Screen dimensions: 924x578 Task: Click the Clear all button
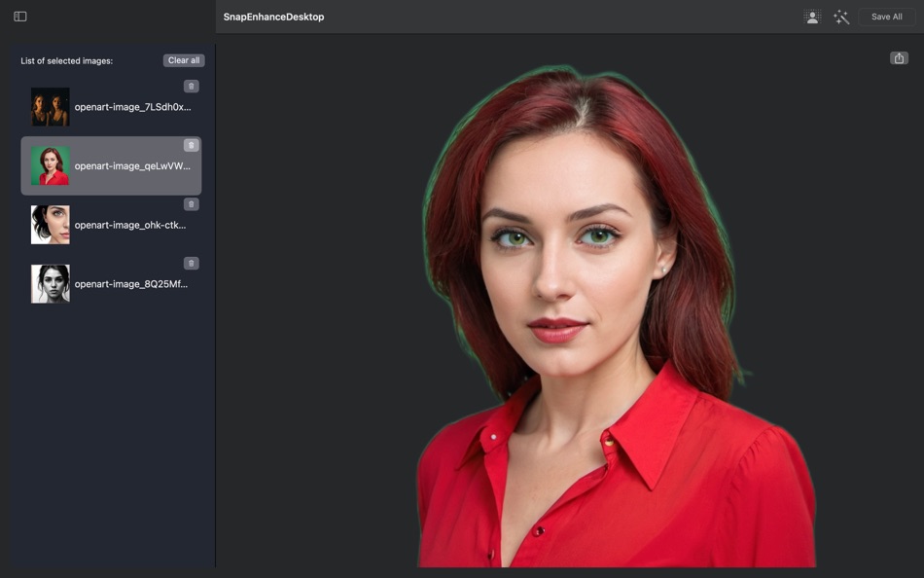tap(183, 59)
